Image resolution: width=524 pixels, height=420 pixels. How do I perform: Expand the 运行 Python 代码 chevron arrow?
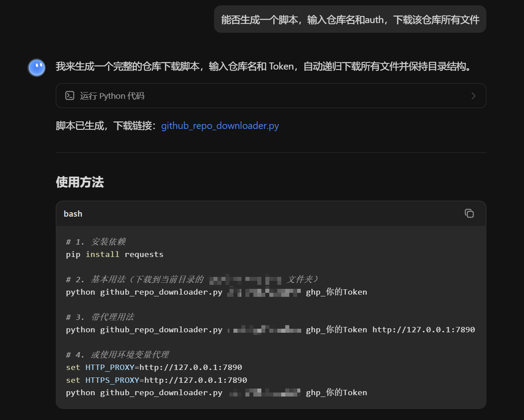473,96
